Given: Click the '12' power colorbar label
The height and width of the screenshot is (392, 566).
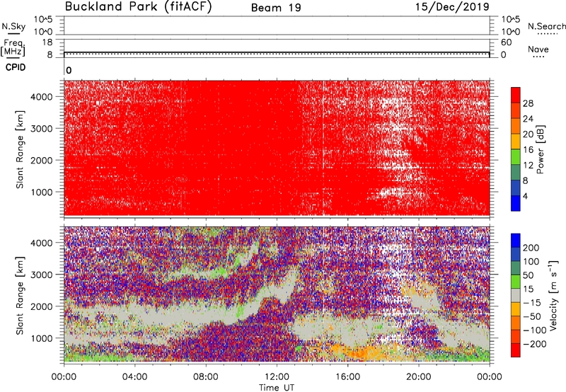Looking at the screenshot, I should (x=528, y=166).
